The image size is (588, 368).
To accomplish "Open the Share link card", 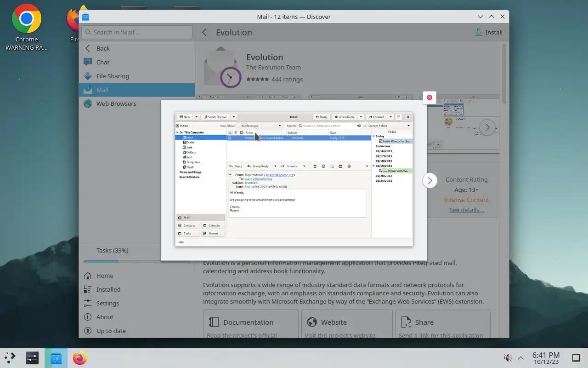I will click(443, 324).
